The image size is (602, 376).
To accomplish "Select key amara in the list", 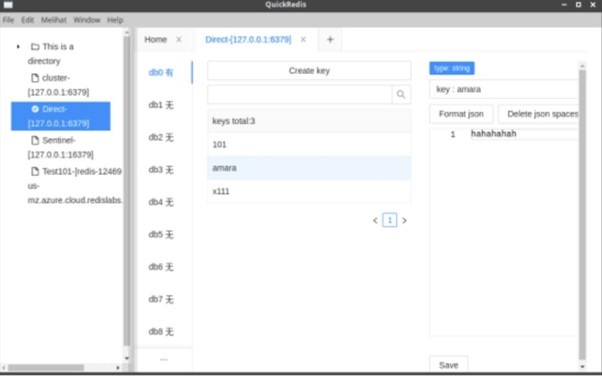I will [x=309, y=168].
